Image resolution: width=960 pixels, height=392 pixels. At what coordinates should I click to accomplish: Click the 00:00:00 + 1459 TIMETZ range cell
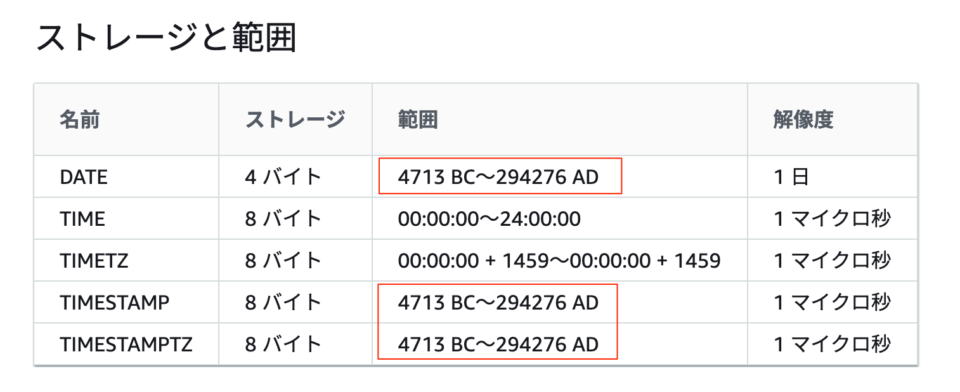pyautogui.click(x=558, y=261)
